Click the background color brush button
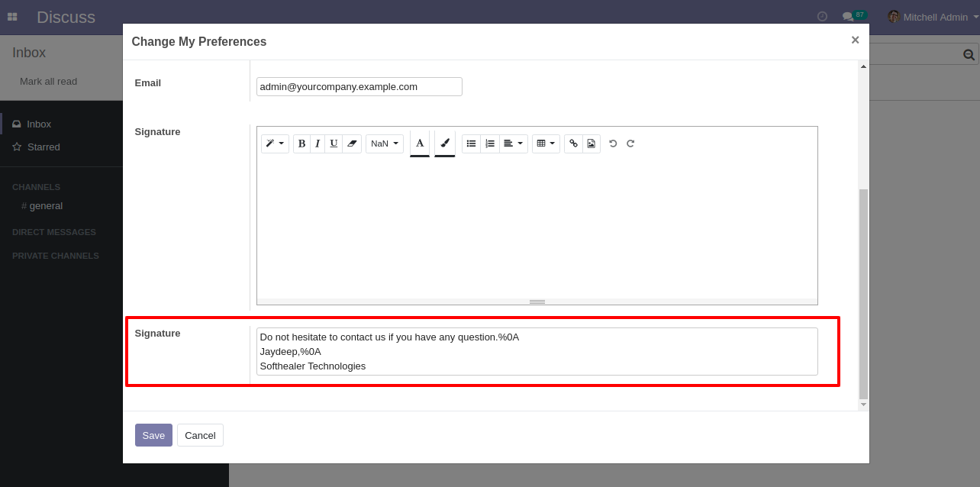The height and width of the screenshot is (487, 980). [x=445, y=144]
